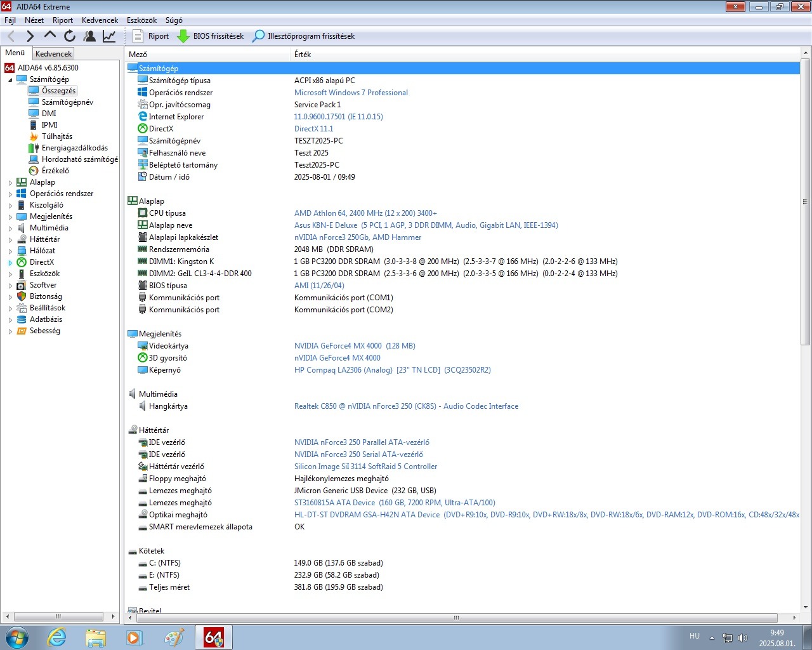Open Windows Explorer folder taskbar icon

(96, 637)
